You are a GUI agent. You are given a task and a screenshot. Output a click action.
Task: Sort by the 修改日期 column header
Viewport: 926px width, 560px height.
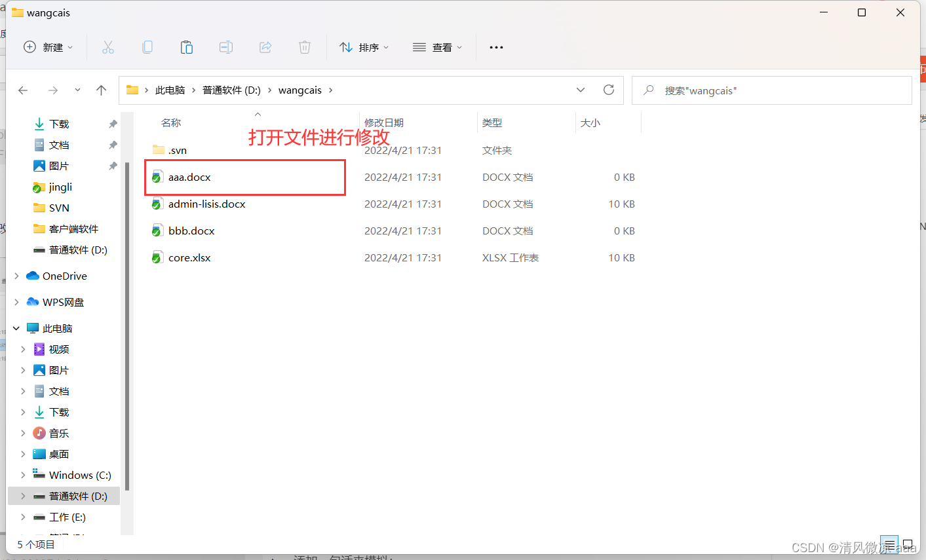click(384, 122)
